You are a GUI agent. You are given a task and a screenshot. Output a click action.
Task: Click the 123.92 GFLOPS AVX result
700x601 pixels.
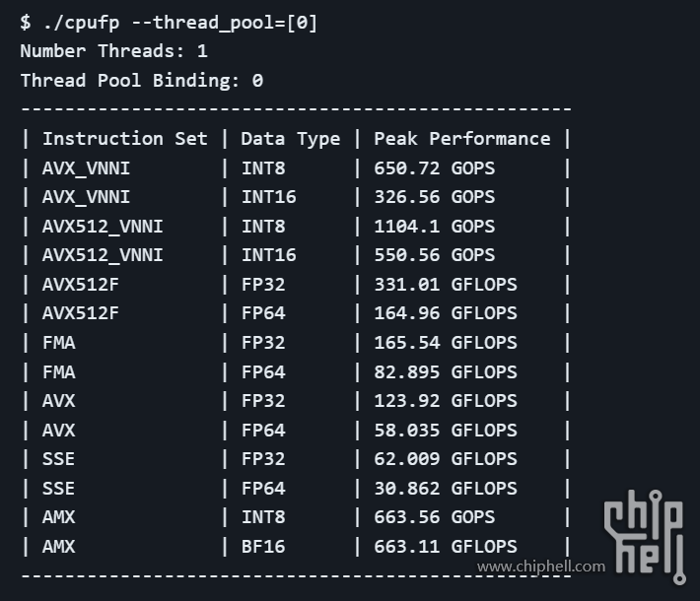(x=446, y=401)
